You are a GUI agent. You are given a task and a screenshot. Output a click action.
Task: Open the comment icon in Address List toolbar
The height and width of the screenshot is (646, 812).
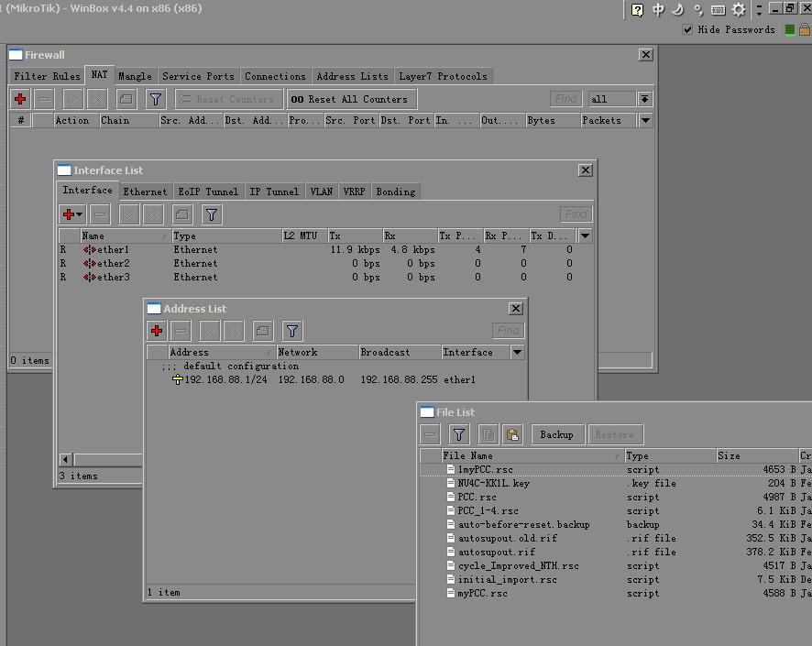point(262,331)
